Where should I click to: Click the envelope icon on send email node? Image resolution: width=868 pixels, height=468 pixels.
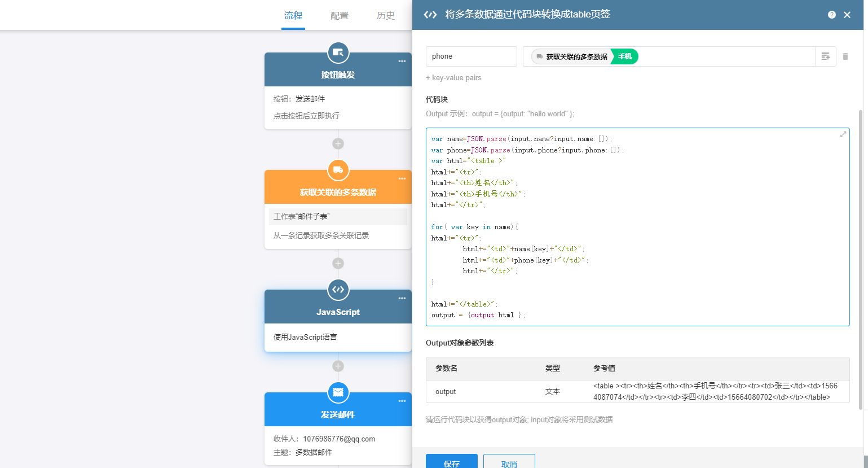click(x=338, y=392)
